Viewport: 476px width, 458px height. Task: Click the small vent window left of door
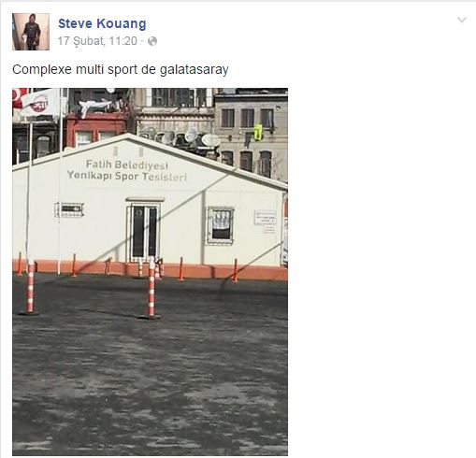point(69,209)
